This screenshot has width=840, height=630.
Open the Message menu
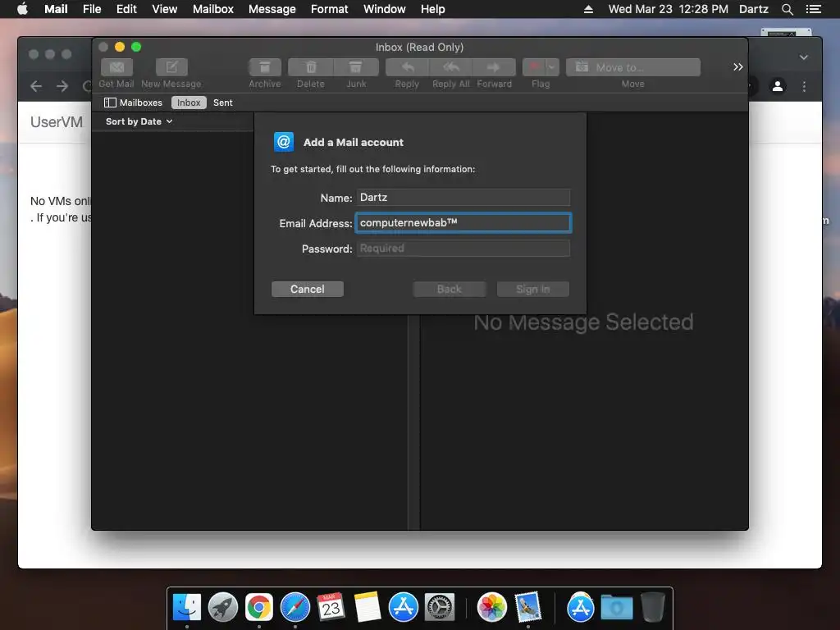pyautogui.click(x=272, y=9)
